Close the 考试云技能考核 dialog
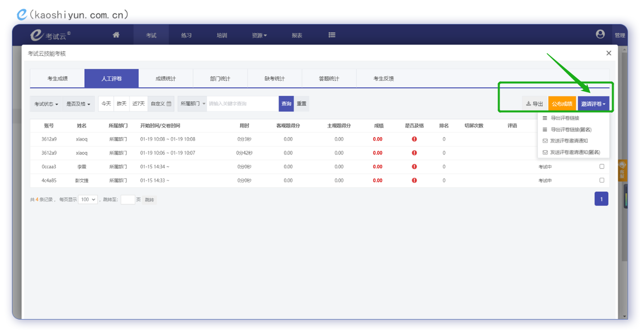 pos(608,53)
